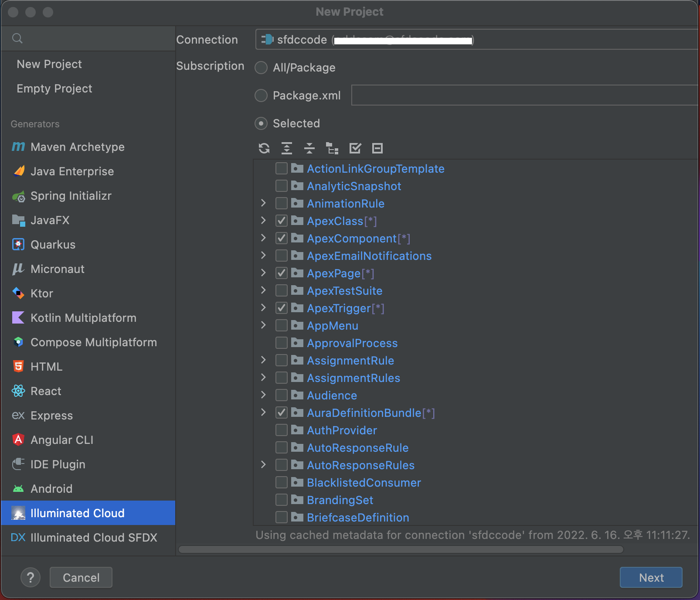Uncheck the AuraDefinitionBundle checkbox

(x=282, y=412)
